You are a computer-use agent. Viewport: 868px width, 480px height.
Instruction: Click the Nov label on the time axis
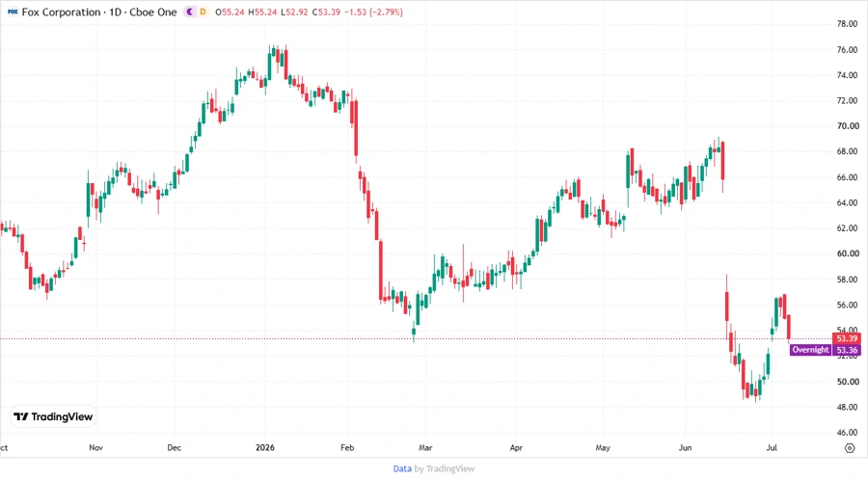(95, 448)
